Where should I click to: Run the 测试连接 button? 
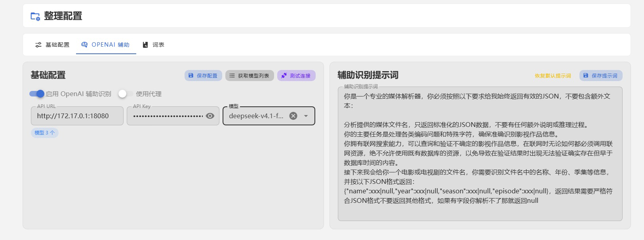click(x=296, y=76)
